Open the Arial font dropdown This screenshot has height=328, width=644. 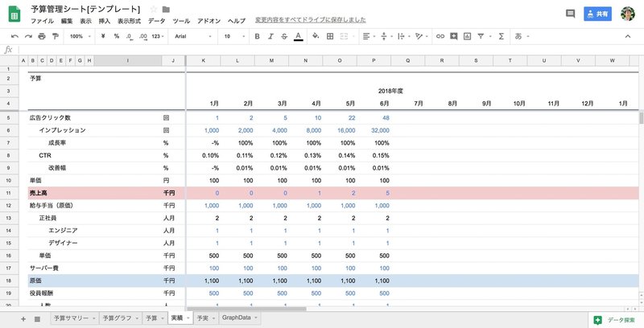pyautogui.click(x=193, y=36)
